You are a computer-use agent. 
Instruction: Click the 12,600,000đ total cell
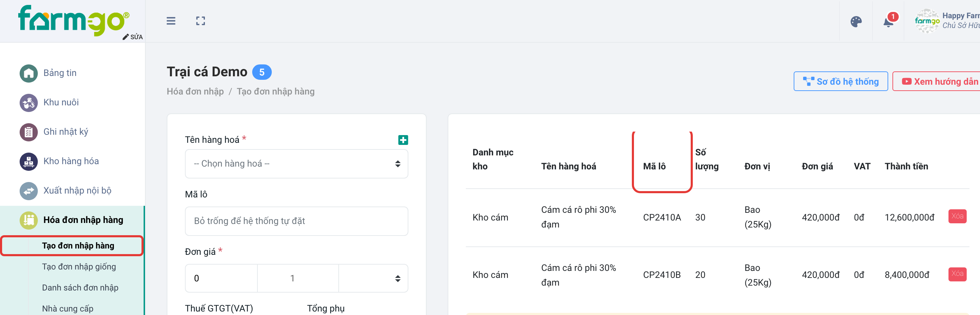point(909,217)
